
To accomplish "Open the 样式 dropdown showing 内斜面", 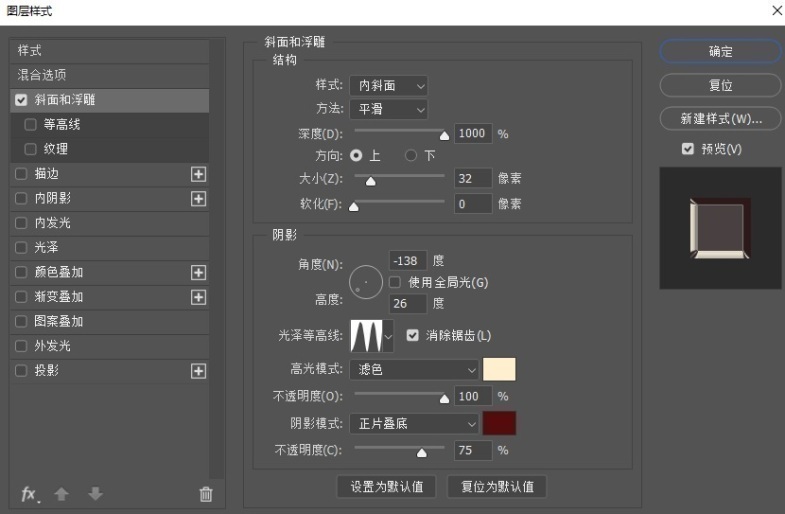I will [x=387, y=86].
